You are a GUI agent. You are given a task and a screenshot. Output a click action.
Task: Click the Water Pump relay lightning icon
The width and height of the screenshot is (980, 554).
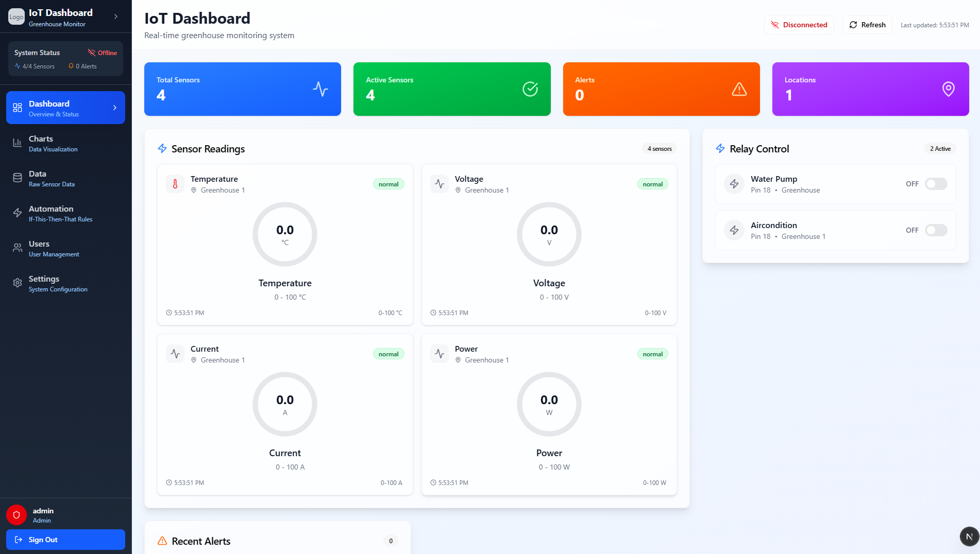[734, 184]
